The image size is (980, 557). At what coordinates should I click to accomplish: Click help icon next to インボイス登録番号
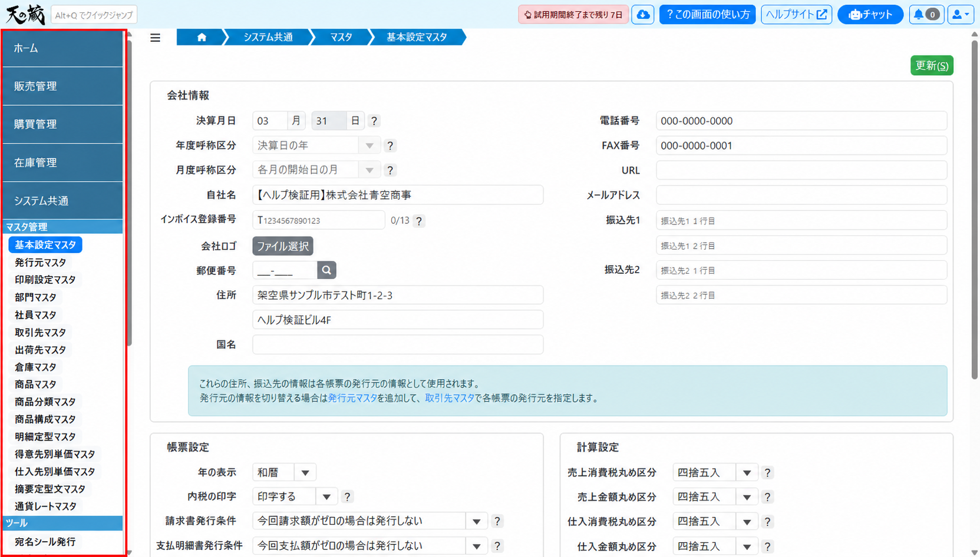[418, 221]
